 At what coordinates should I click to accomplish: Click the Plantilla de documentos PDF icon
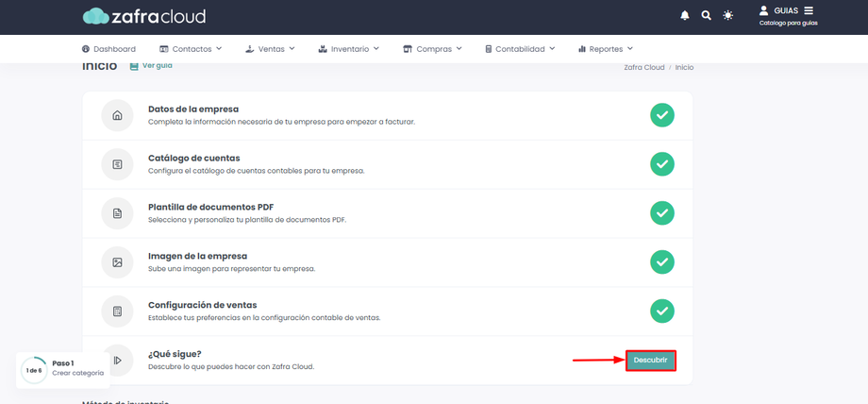click(x=117, y=213)
